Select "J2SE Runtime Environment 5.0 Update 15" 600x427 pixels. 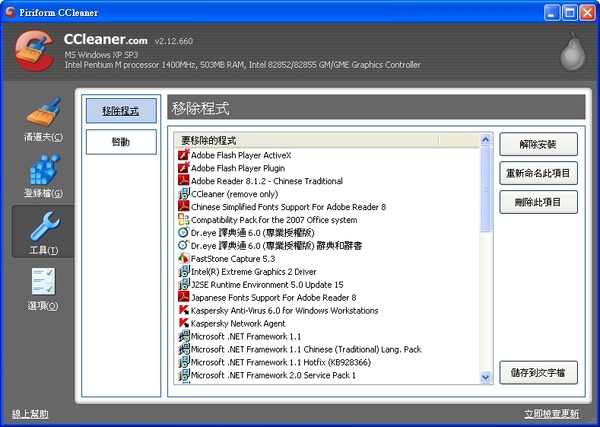(x=267, y=285)
